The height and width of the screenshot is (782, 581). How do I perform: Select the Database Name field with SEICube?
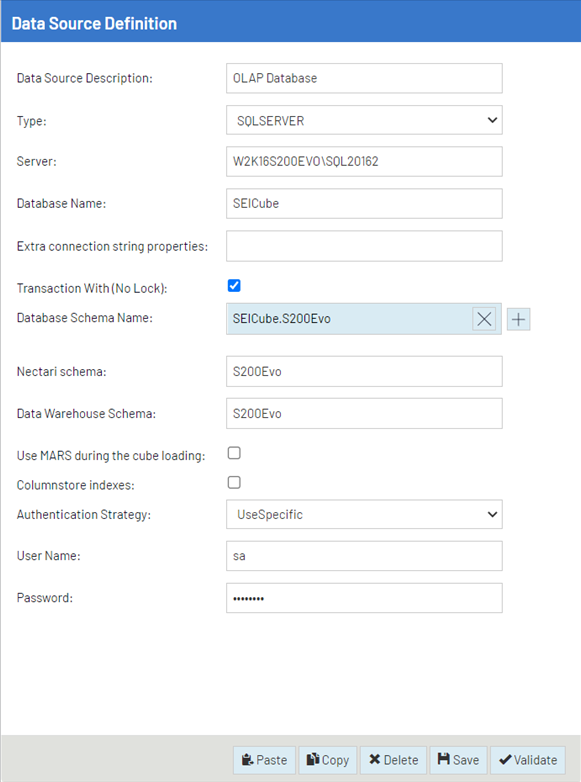click(364, 203)
